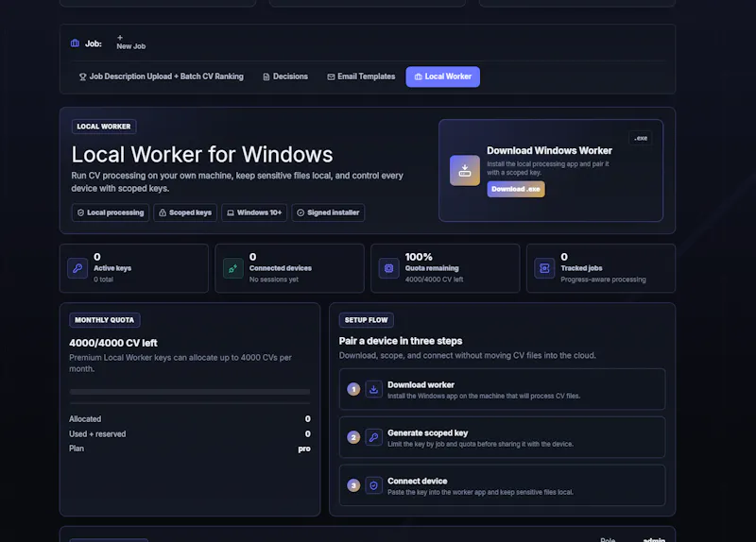
Task: Click the Active keys label
Action: click(112, 268)
